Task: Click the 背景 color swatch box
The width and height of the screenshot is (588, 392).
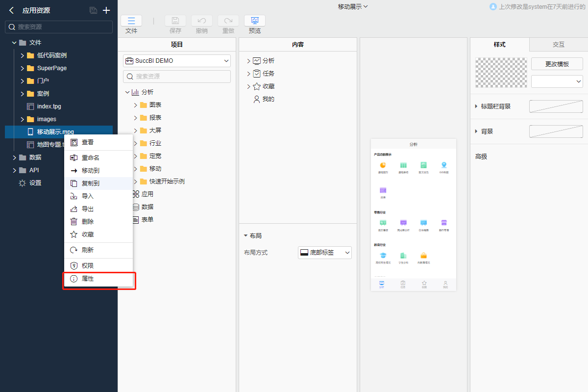Action: click(556, 131)
